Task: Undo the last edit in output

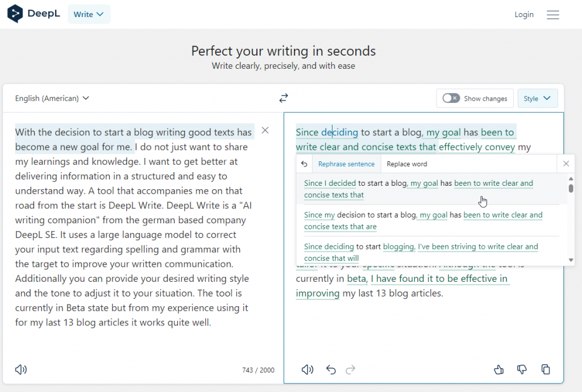Action: tap(331, 370)
